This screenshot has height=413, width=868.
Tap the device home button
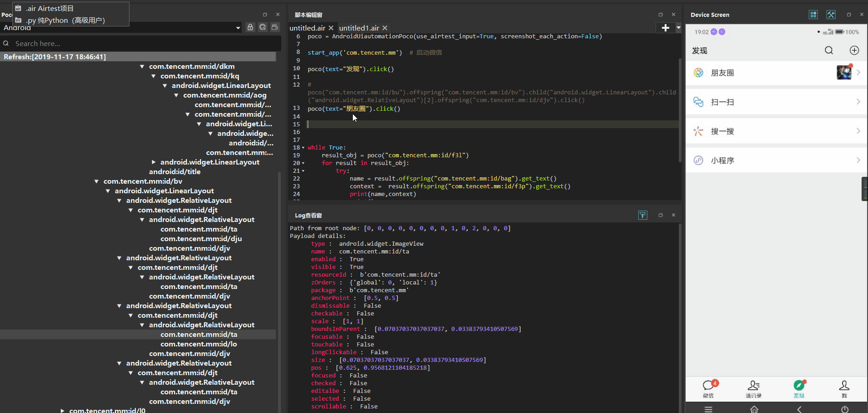[x=754, y=409]
